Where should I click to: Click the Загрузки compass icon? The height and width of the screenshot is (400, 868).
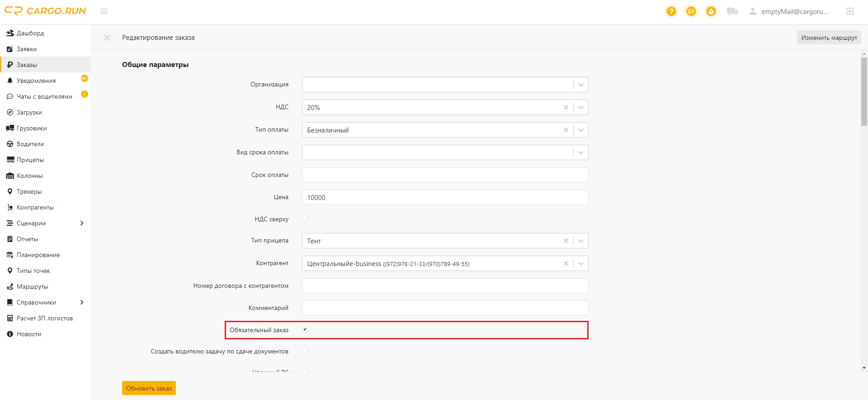(x=10, y=112)
